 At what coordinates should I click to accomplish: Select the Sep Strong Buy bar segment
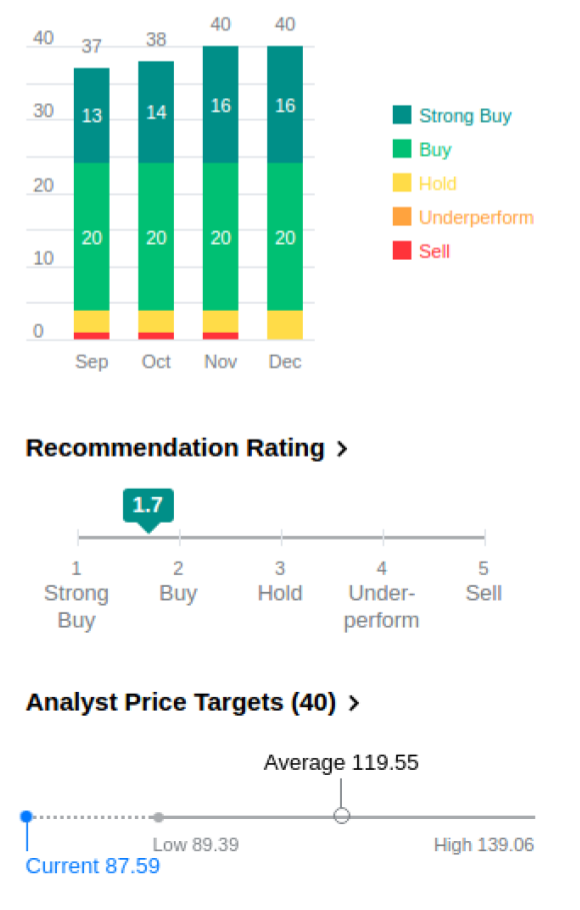(x=92, y=115)
